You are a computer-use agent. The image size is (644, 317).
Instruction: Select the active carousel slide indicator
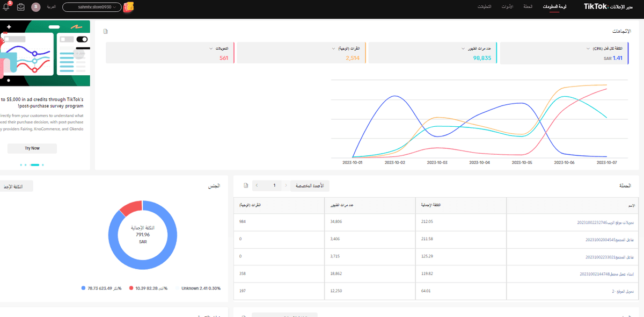pos(35,164)
